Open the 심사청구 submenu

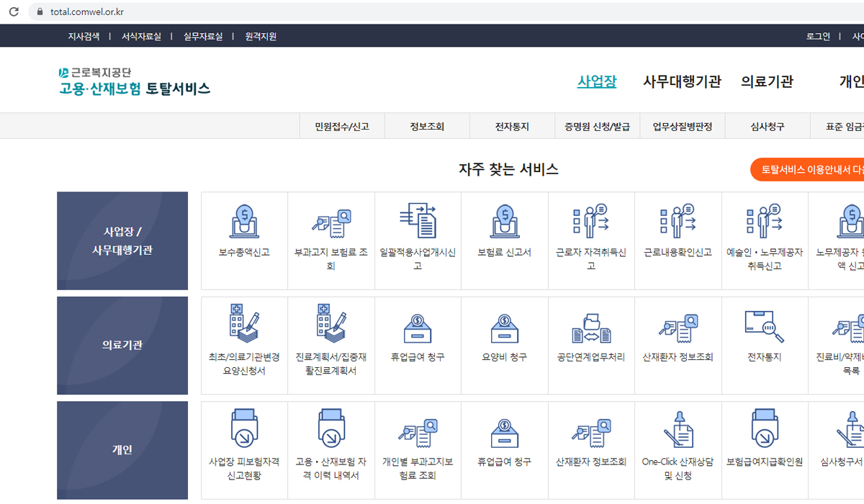pyautogui.click(x=768, y=126)
